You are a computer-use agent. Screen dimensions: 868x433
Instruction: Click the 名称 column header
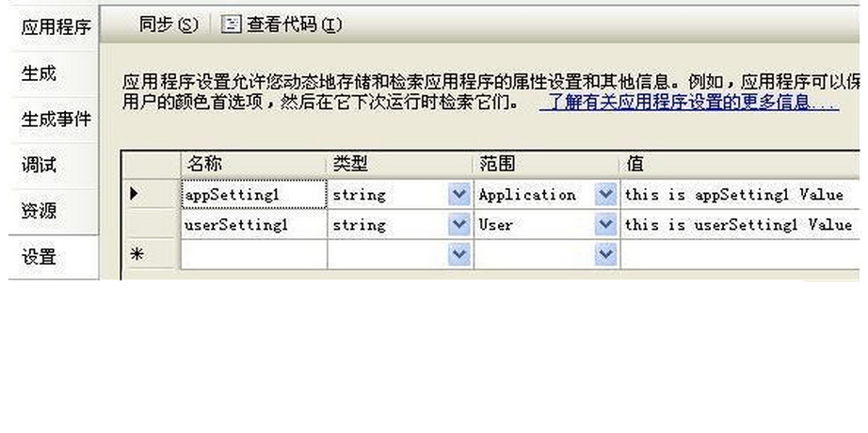(x=253, y=165)
